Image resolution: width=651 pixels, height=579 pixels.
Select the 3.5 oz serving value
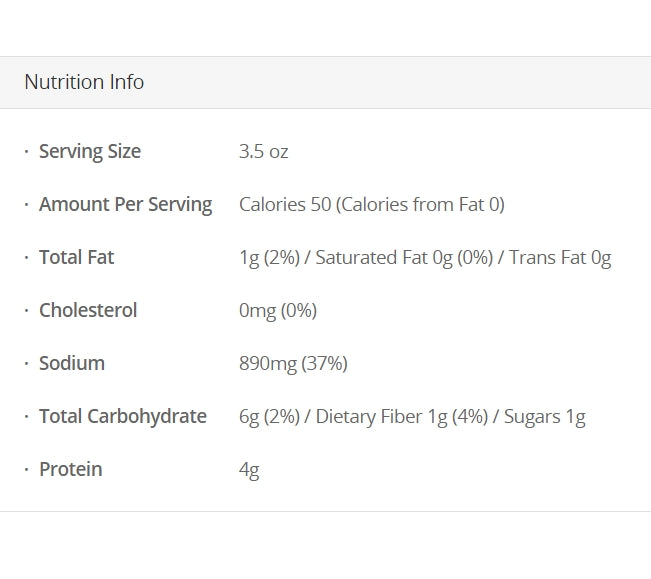263,152
